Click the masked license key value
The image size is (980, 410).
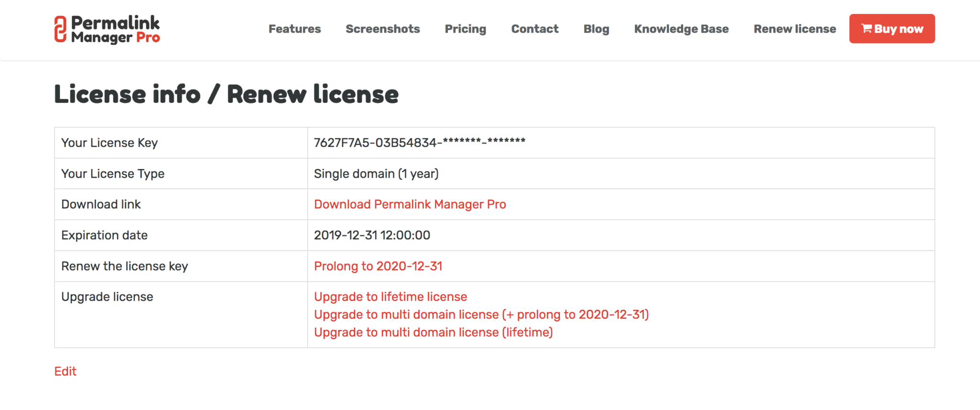(420, 142)
